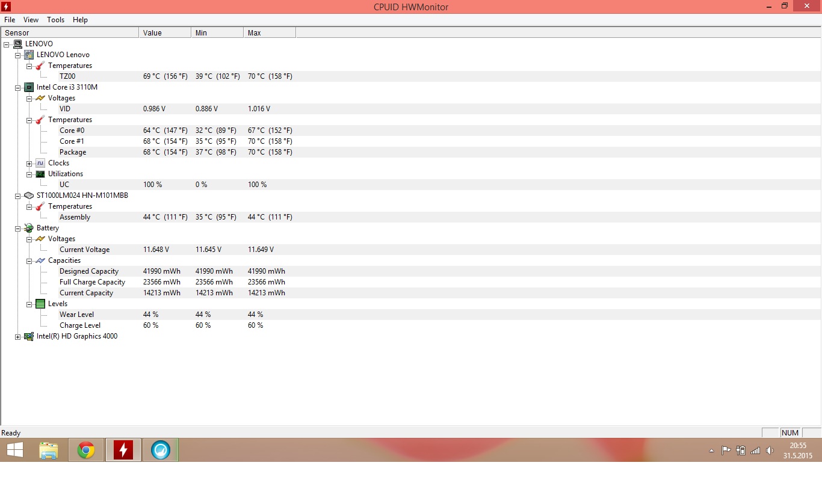Show hidden tray icons arrow
This screenshot has width=822, height=504.
pyautogui.click(x=712, y=450)
